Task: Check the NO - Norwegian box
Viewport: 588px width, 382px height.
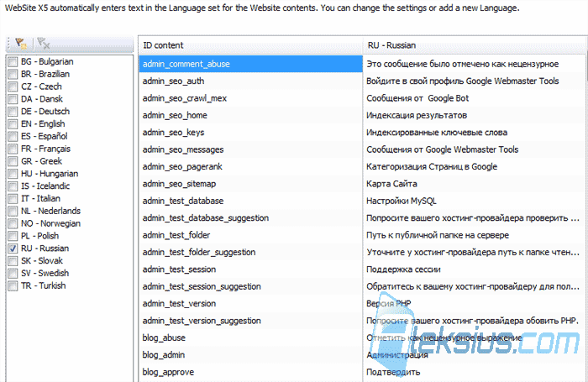Action: click(13, 223)
